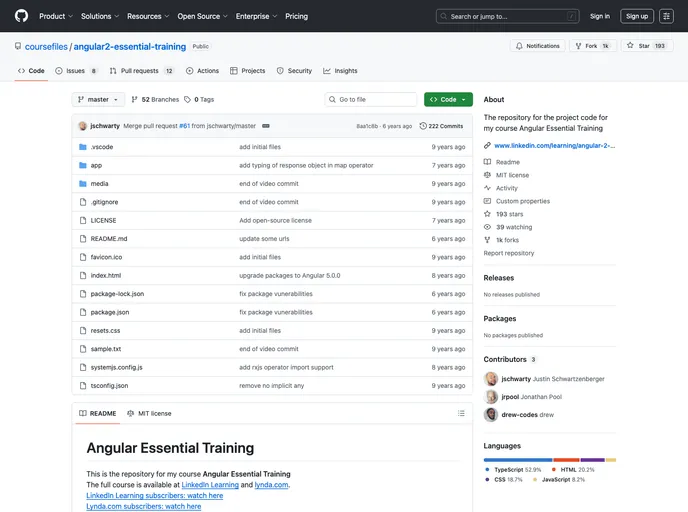Click the Sign up button
The width and height of the screenshot is (688, 512).
point(637,16)
